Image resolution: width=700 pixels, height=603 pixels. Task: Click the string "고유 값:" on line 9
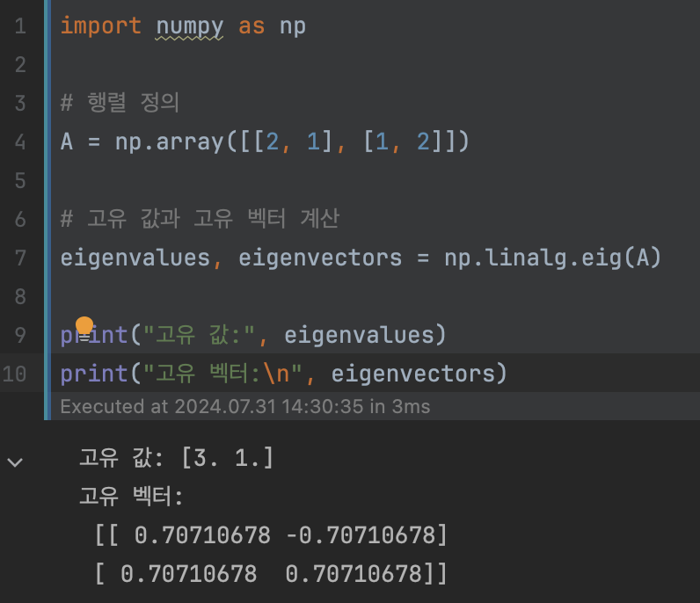[199, 335]
